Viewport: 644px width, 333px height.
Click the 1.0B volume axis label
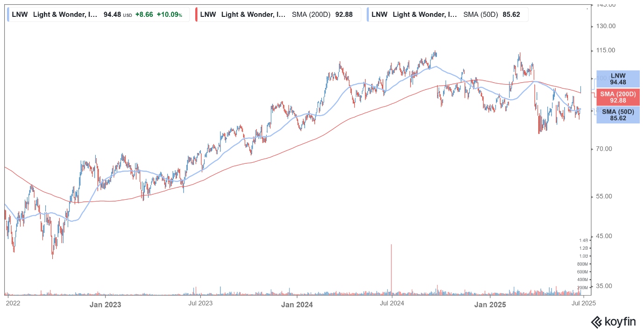(583, 256)
